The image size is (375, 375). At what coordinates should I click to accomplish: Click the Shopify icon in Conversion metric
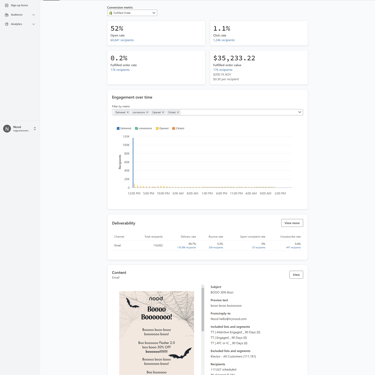click(111, 13)
